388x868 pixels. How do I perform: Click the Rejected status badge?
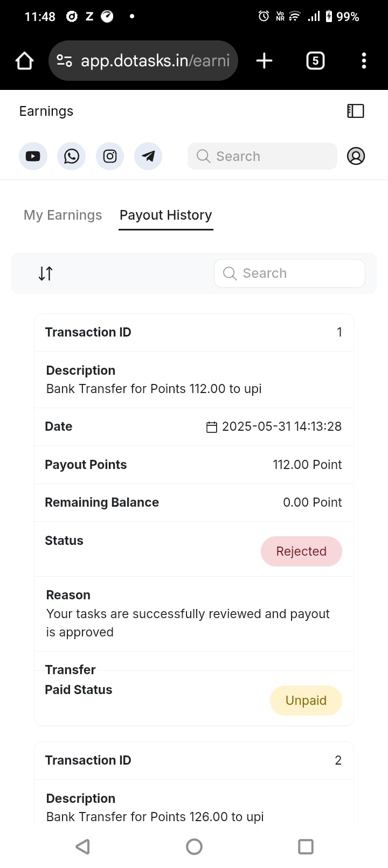coord(301,551)
